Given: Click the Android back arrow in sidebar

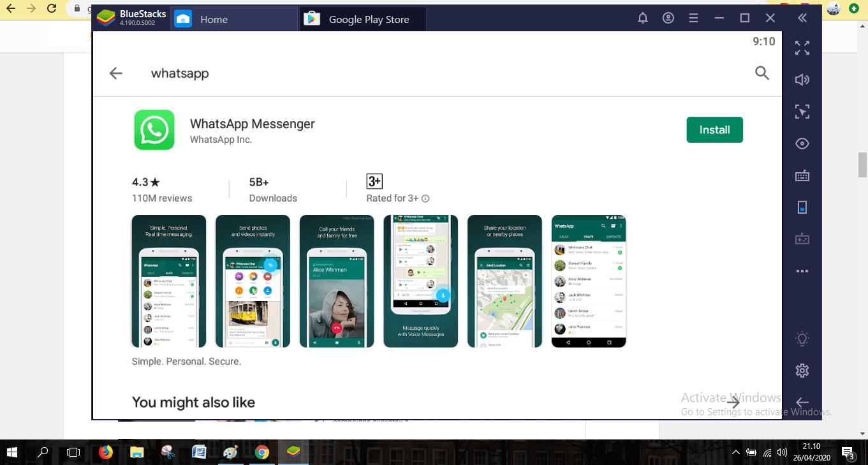Looking at the screenshot, I should tap(802, 402).
